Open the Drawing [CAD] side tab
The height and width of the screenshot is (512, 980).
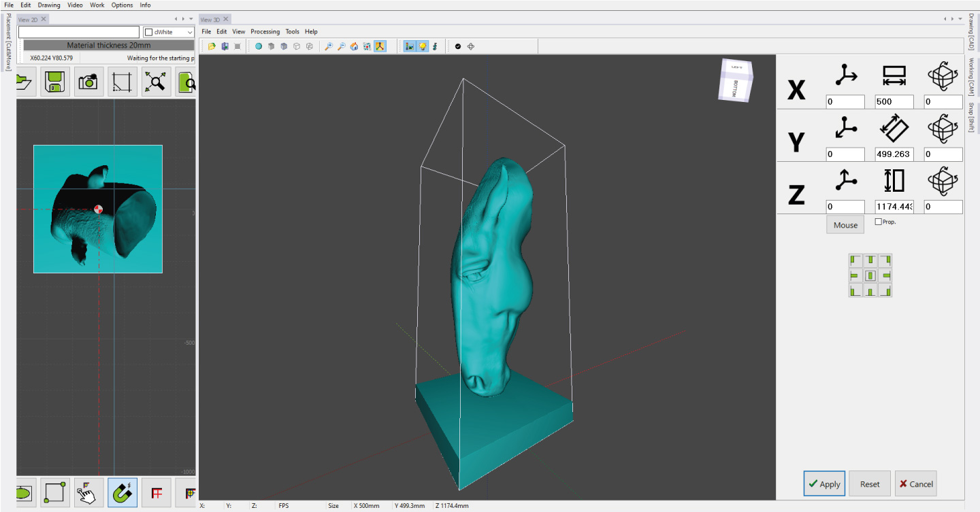tap(970, 32)
